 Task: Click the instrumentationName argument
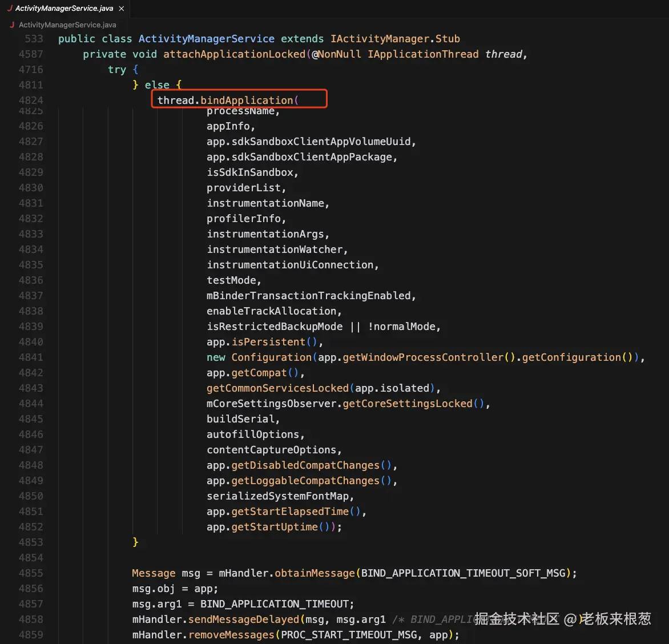tap(265, 203)
